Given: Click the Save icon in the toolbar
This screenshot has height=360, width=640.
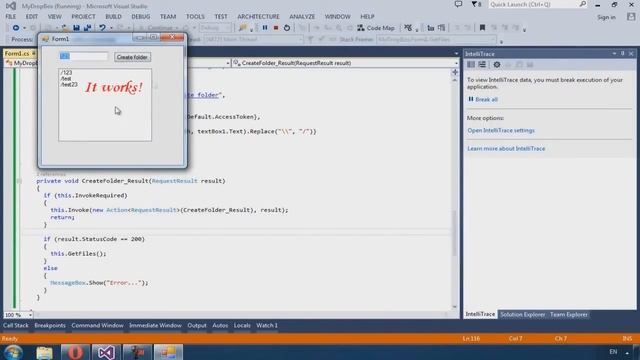Looking at the screenshot, I should coord(76,28).
